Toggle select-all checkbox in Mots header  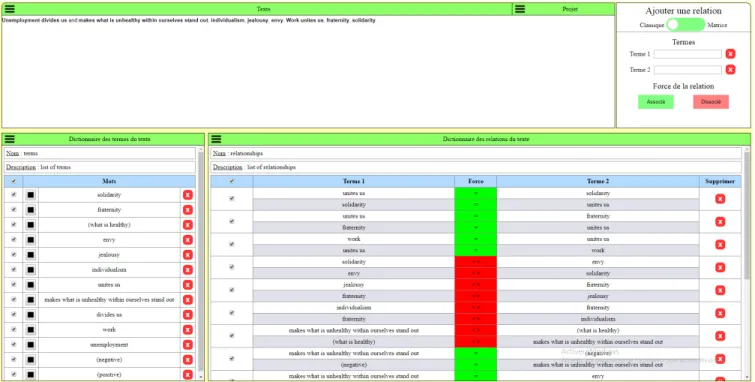[x=13, y=181]
